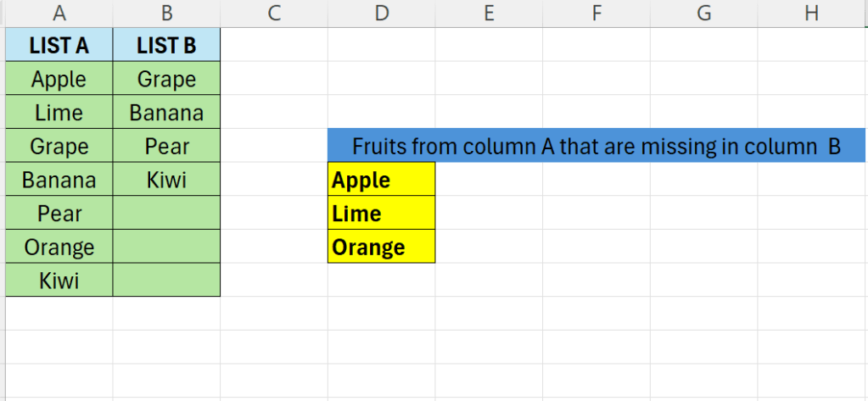Select the green Apple cell in List A
The image size is (868, 401).
click(59, 79)
